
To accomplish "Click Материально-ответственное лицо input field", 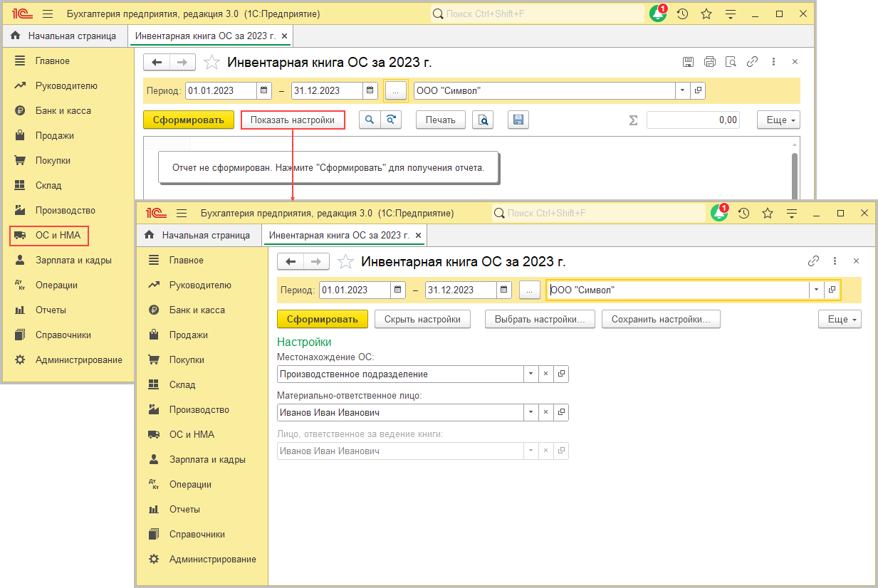I will click(x=401, y=412).
